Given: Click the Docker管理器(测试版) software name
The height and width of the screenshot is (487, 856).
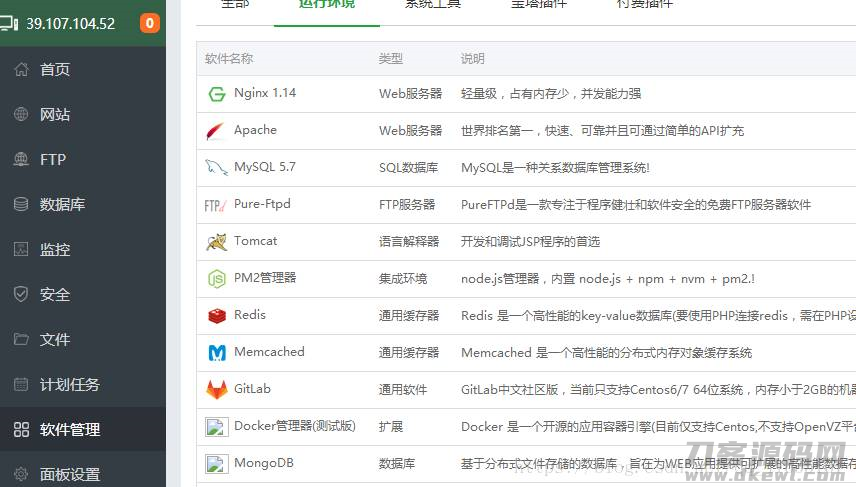Looking at the screenshot, I should pos(295,426).
